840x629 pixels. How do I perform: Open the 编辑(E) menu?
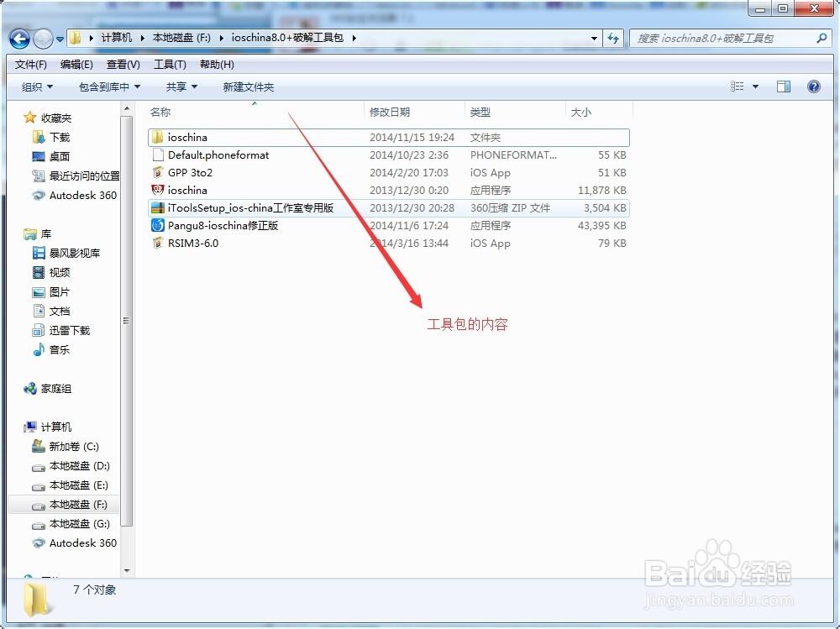click(x=76, y=65)
